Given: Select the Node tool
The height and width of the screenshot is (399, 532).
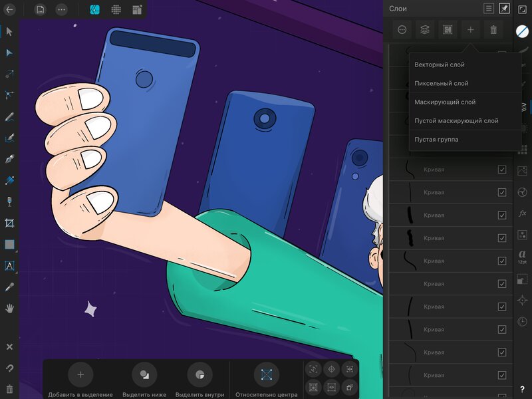Looking at the screenshot, I should click(9, 53).
